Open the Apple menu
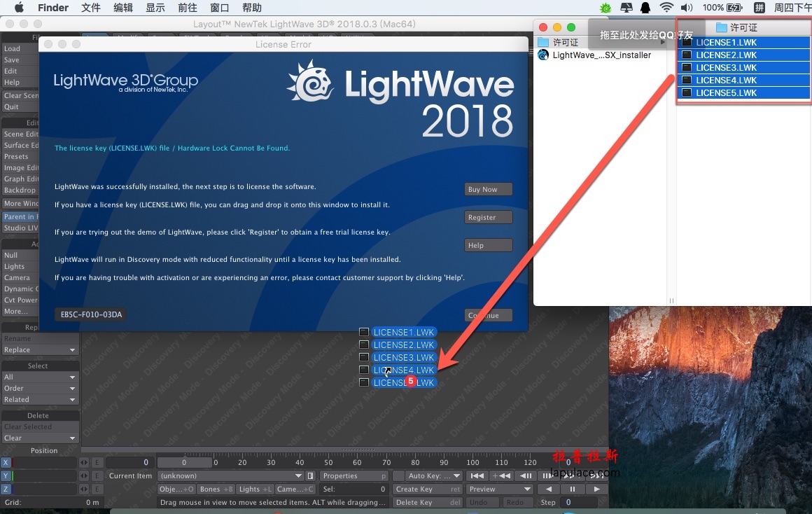The width and height of the screenshot is (812, 514). pos(19,7)
